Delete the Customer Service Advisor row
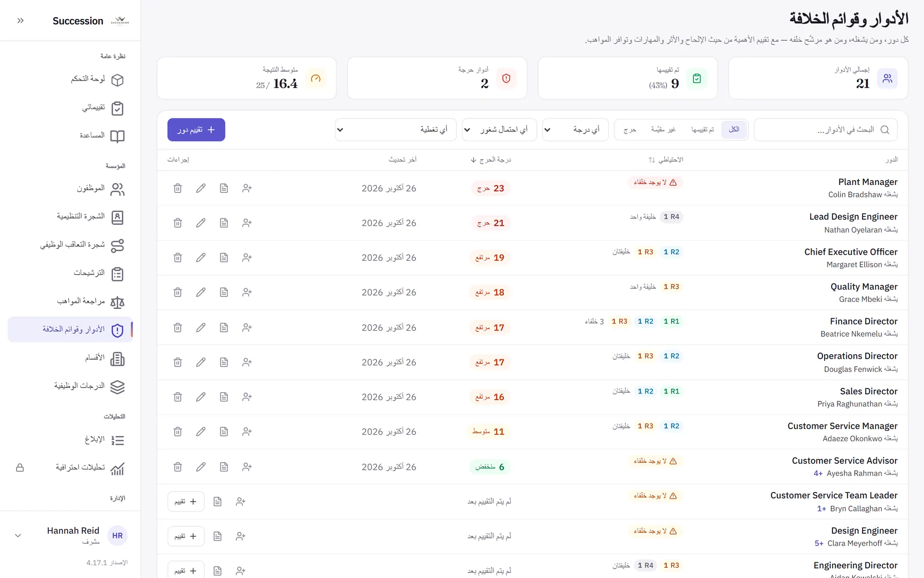Image resolution: width=924 pixels, height=578 pixels. [x=178, y=467]
